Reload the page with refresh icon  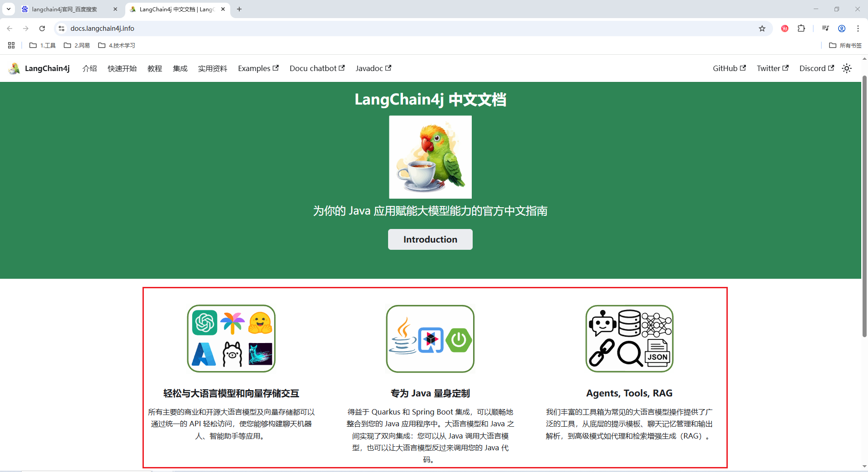point(42,29)
